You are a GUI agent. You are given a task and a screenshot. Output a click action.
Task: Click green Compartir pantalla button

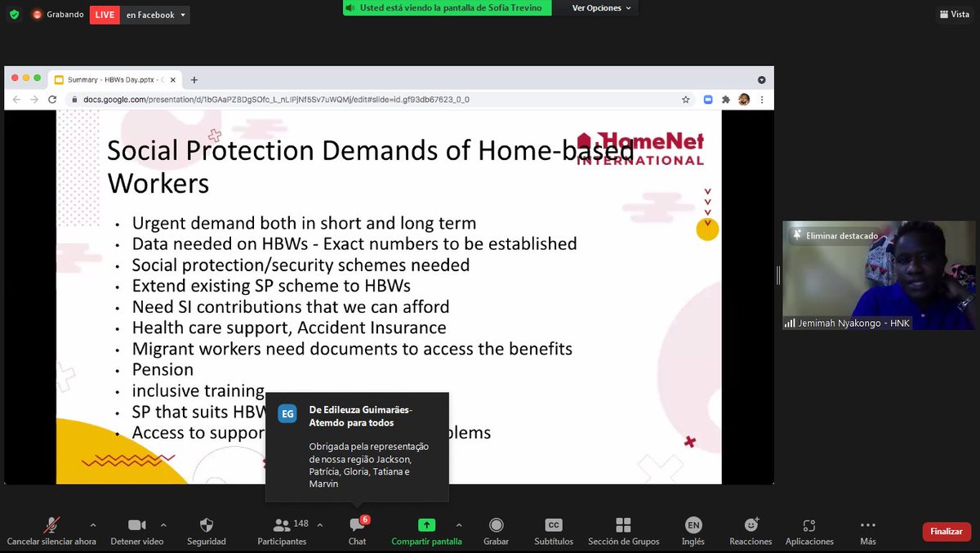[426, 531]
